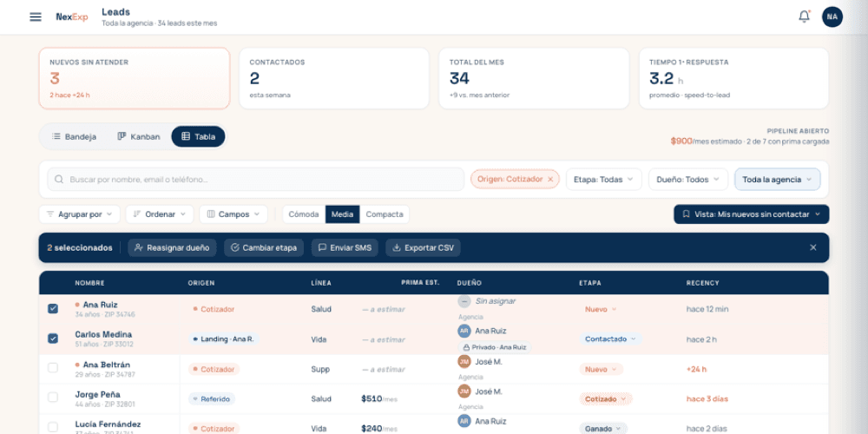Open the Total del mes card
The width and height of the screenshot is (868, 434).
click(534, 78)
